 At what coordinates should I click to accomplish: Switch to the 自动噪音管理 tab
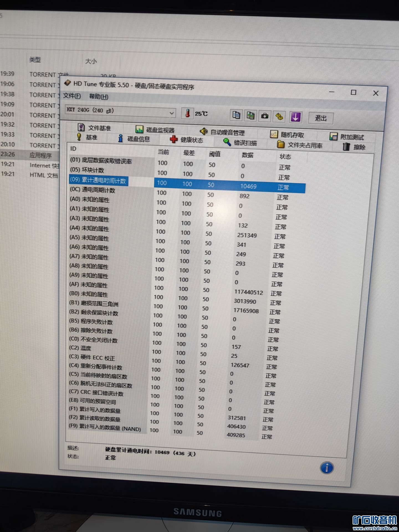[222, 132]
